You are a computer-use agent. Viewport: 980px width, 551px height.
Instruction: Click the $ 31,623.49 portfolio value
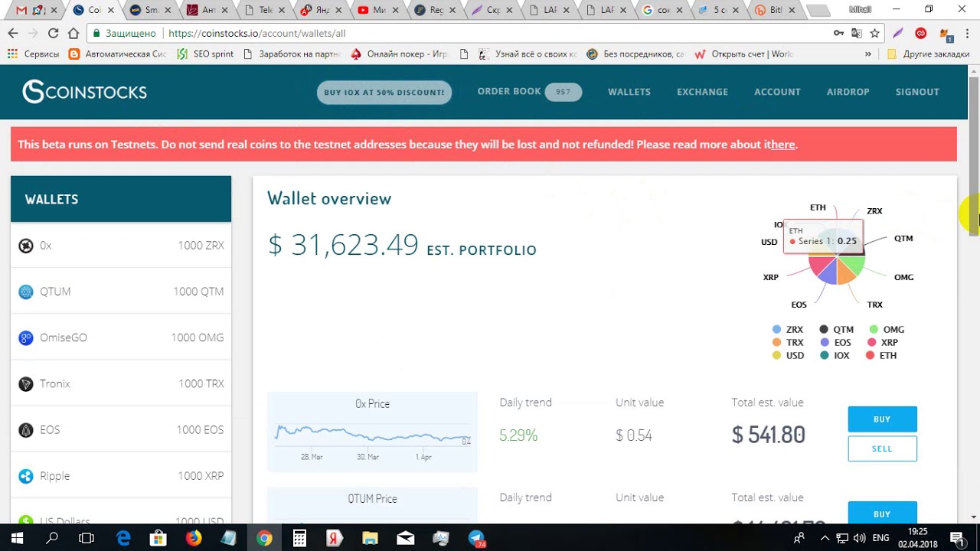(x=343, y=245)
